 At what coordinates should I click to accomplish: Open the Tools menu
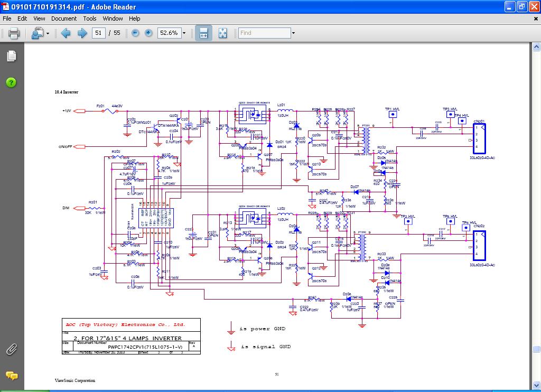pyautogui.click(x=90, y=18)
